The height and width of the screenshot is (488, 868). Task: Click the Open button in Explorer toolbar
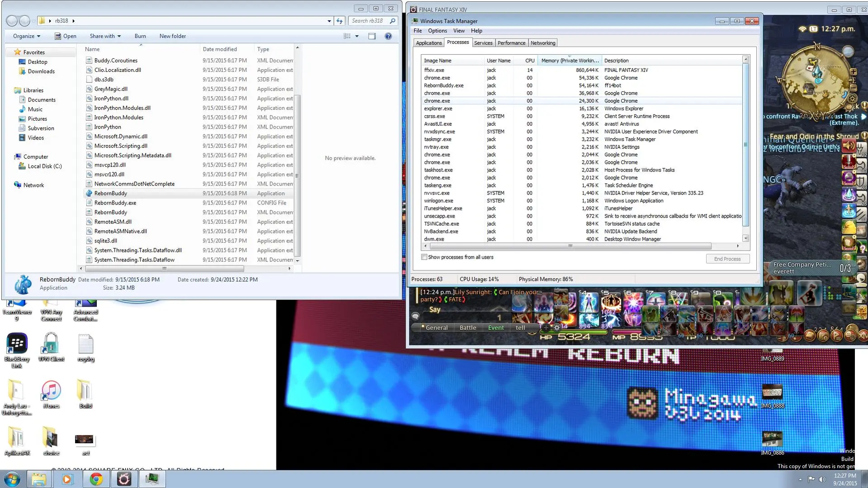[x=65, y=36]
